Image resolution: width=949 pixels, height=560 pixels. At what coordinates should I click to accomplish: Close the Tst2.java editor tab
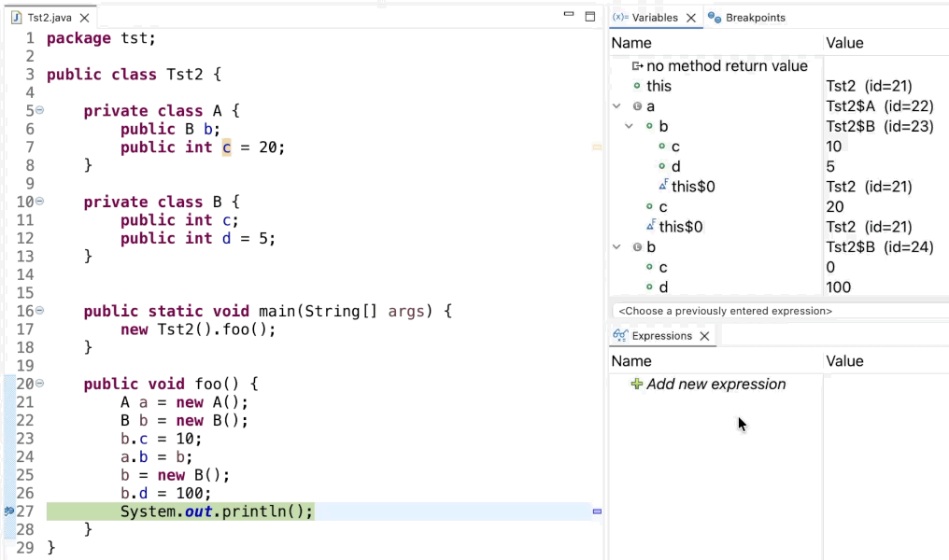click(85, 18)
